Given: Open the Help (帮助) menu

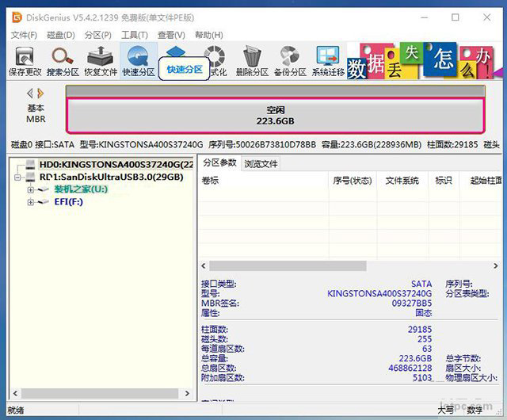Looking at the screenshot, I should click(x=209, y=35).
